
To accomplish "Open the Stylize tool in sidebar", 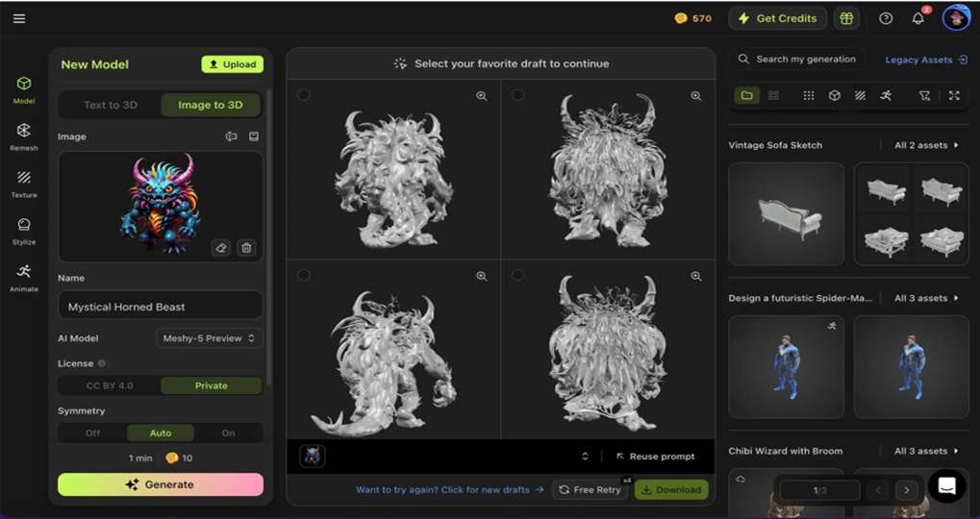I will point(24,231).
